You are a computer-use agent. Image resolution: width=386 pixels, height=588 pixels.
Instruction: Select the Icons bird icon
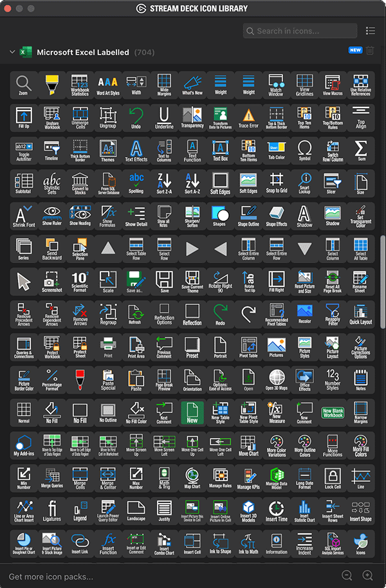(361, 544)
